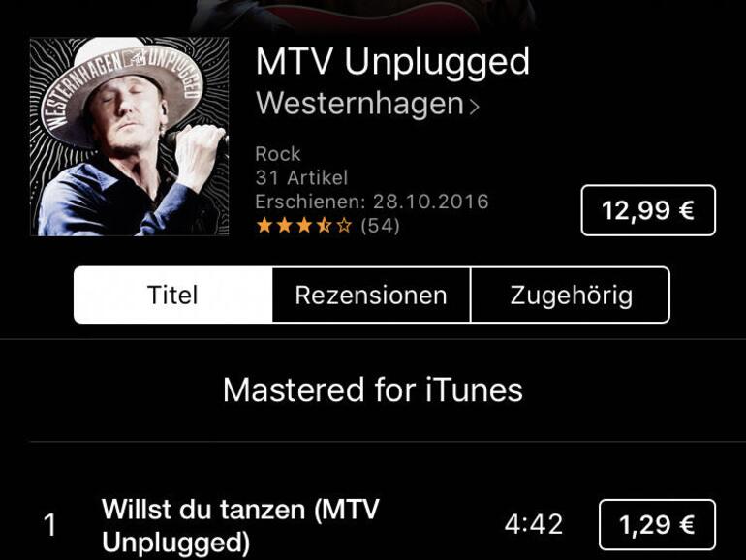Open the star rating with 54 reviews
This screenshot has width=746, height=560.
click(327, 225)
